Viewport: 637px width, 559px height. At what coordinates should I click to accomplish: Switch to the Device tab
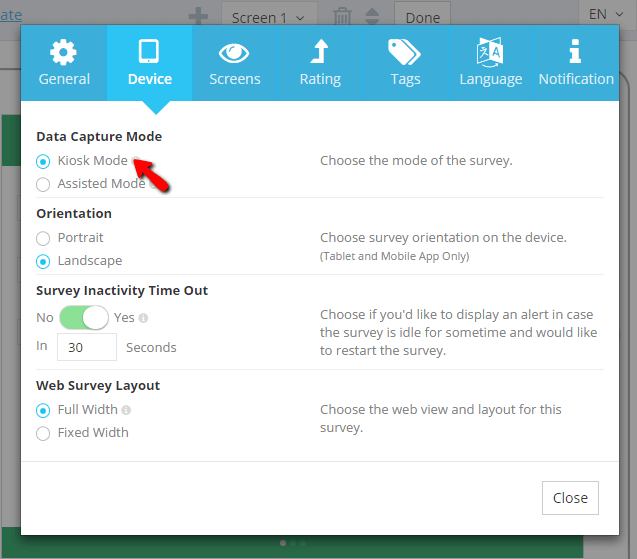tap(150, 63)
